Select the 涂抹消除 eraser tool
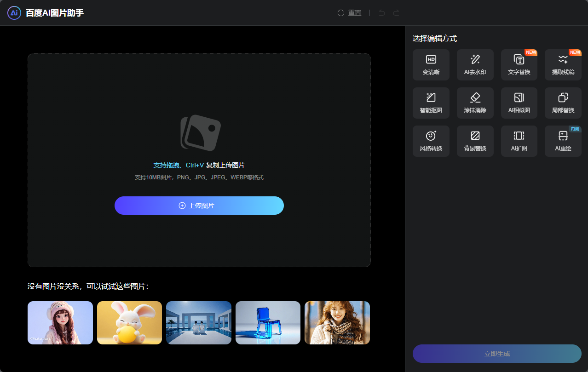Image resolution: width=588 pixels, height=372 pixels. (475, 103)
